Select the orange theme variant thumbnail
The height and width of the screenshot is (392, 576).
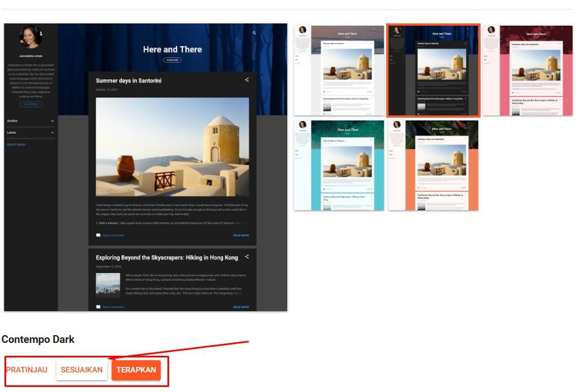pyautogui.click(x=433, y=165)
